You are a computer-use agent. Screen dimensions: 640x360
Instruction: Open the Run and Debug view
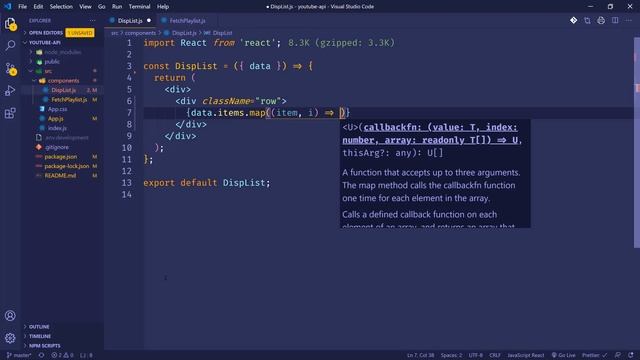coord(10,90)
